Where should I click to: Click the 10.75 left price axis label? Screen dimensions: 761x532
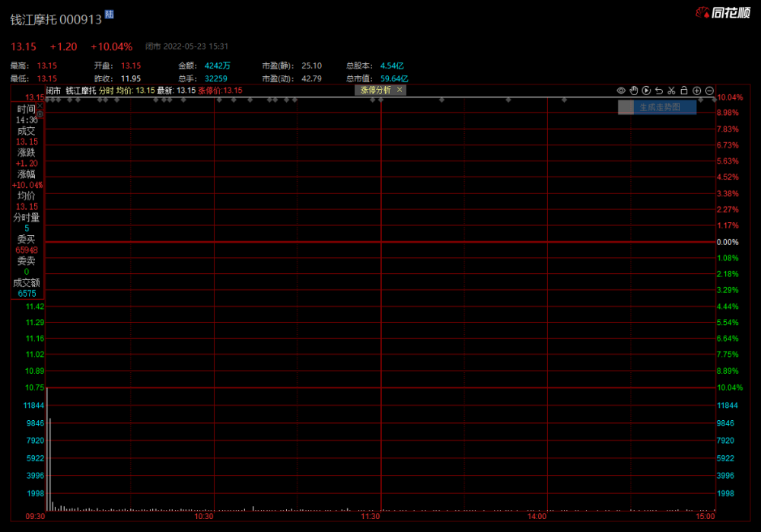35,387
